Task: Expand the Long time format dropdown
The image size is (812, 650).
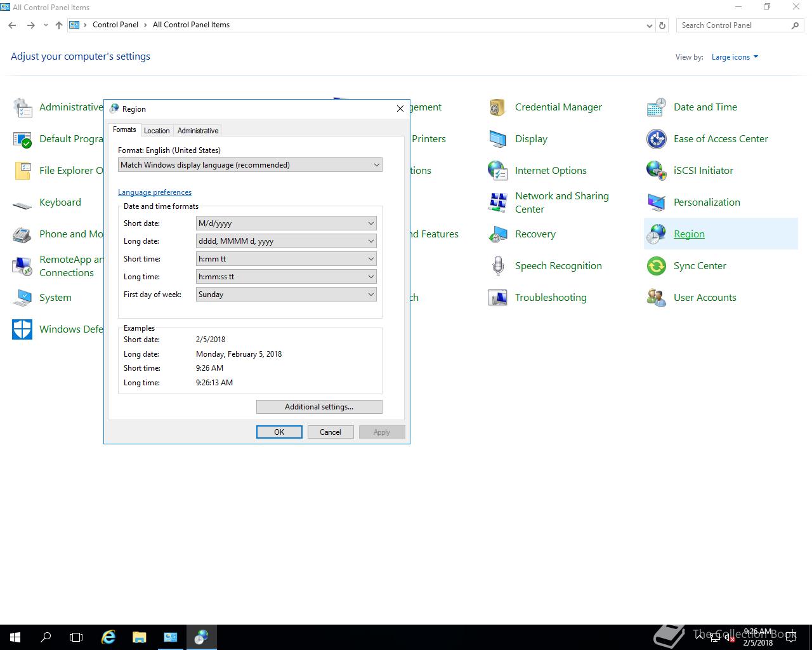Action: click(286, 277)
